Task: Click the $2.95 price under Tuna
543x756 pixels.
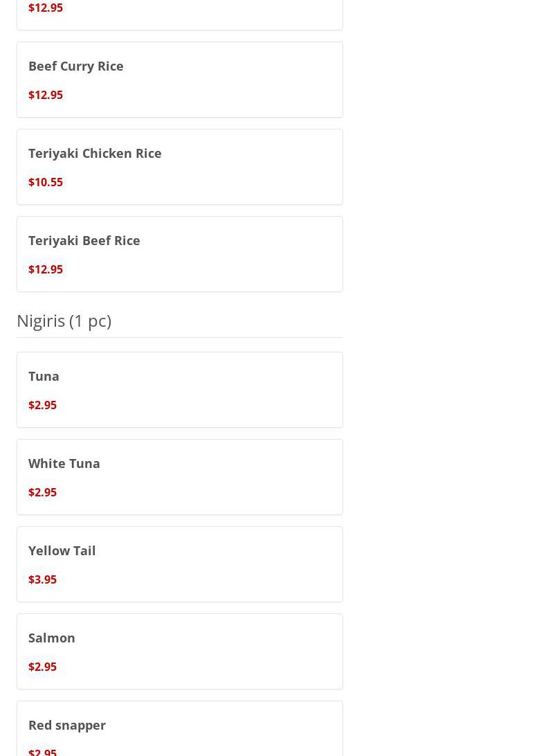Action: pyautogui.click(x=43, y=405)
